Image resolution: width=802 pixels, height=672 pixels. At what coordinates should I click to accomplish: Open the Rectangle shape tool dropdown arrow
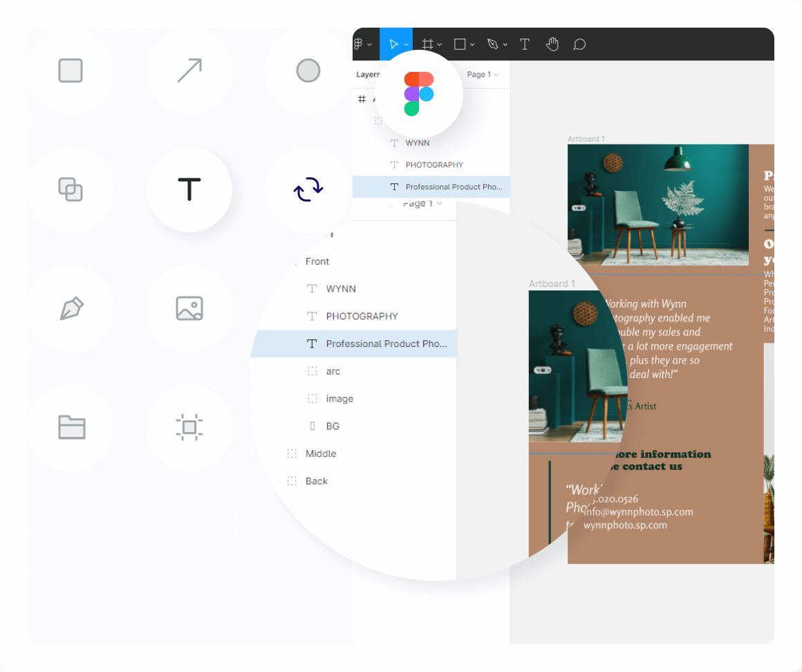[x=472, y=45]
